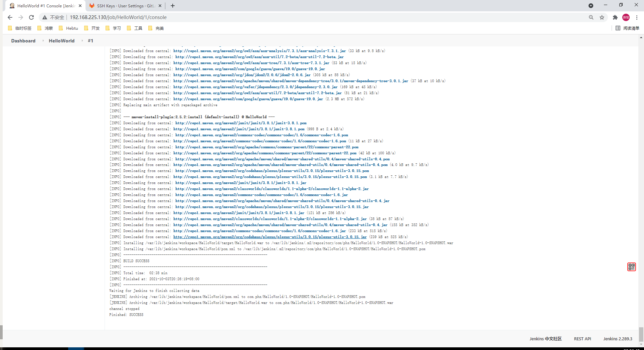Screen dimensions: 644x350
Task: Open the Chrome profile avatar
Action: 626,17
